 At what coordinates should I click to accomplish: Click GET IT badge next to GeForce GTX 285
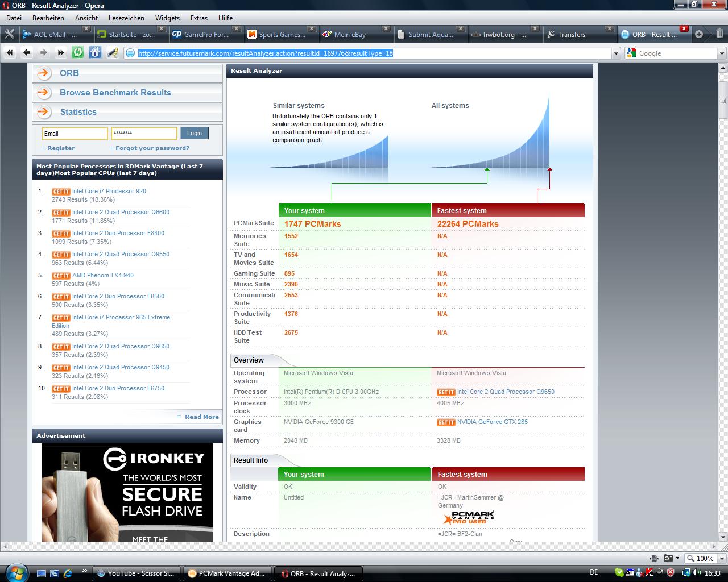[446, 422]
